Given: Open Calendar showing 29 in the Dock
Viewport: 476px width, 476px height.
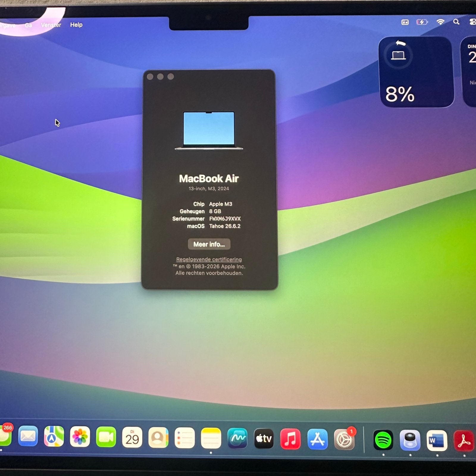Looking at the screenshot, I should coord(132,437).
